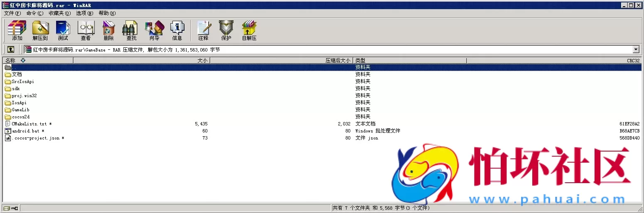Image resolution: width=644 pixels, height=213 pixels.
Task: Open the 帮助 (Help) menu
Action: pos(107,13)
